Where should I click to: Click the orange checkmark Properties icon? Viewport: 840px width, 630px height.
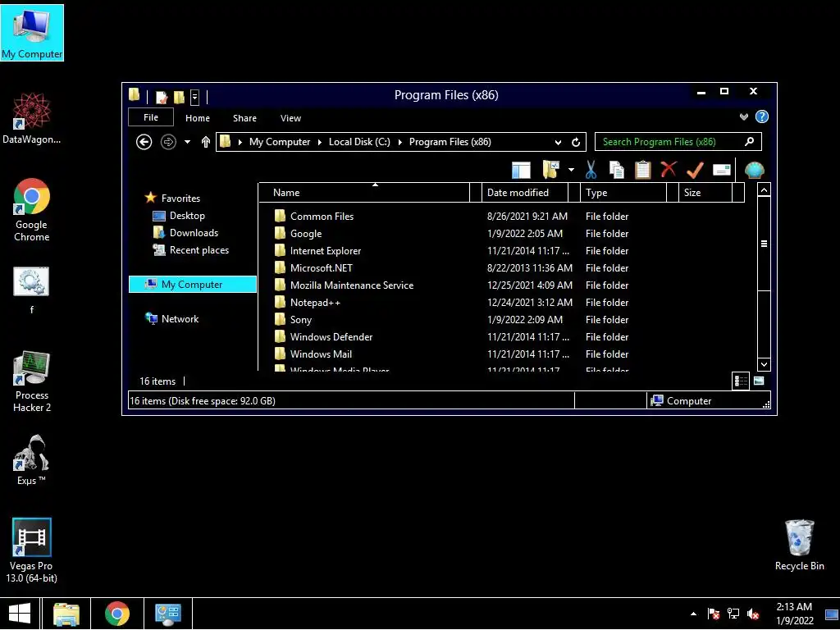(695, 170)
